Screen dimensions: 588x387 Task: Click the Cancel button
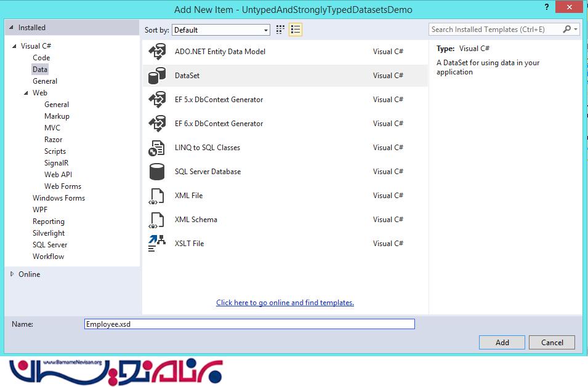552,343
